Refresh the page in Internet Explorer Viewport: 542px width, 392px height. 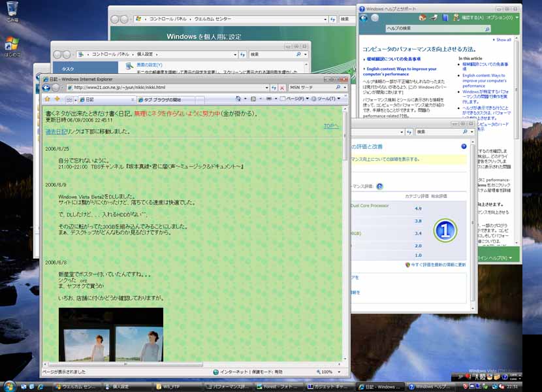point(274,88)
